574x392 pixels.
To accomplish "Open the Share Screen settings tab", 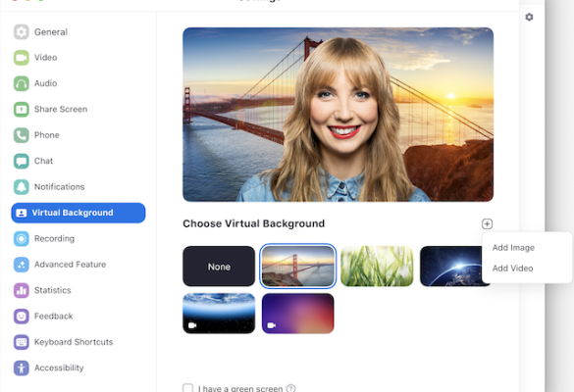I will [x=78, y=110].
